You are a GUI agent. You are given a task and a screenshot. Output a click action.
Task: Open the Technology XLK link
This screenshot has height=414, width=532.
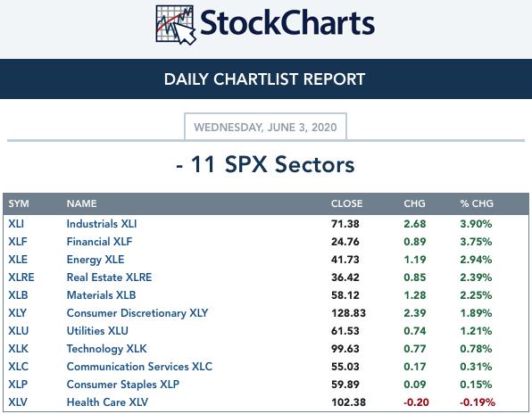point(106,349)
